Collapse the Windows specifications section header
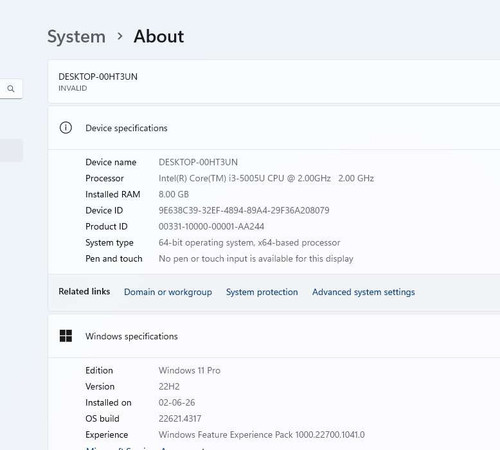Screen dimensions: 500x450 tap(274, 336)
